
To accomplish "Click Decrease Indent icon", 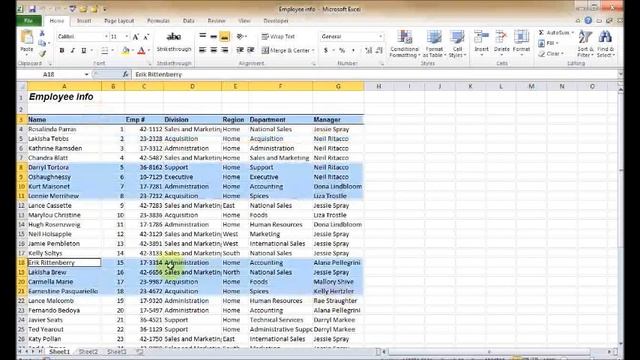I will coord(240,50).
